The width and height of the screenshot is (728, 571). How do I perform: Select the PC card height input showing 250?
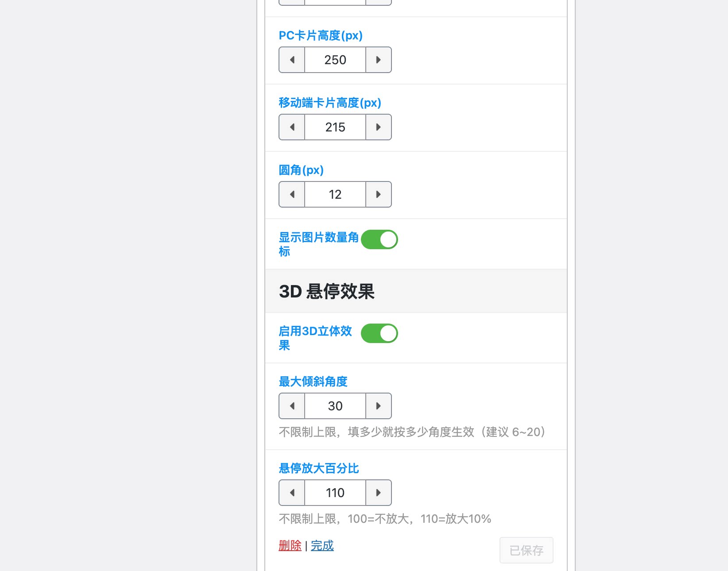click(335, 60)
